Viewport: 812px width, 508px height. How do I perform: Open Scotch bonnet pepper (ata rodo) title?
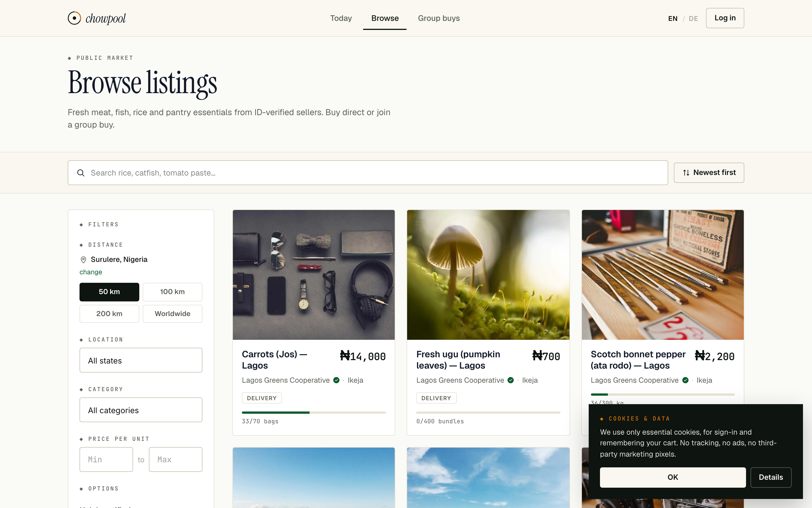tap(638, 360)
